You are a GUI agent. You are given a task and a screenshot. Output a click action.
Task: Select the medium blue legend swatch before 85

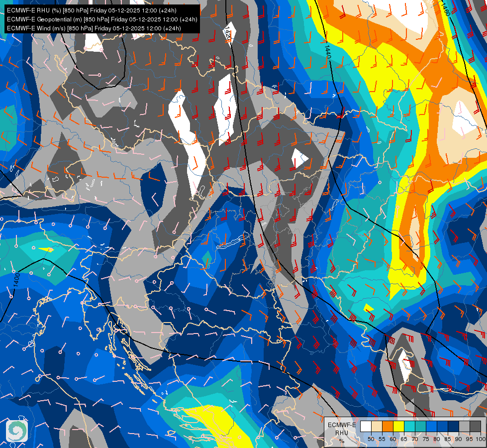pos(443,426)
